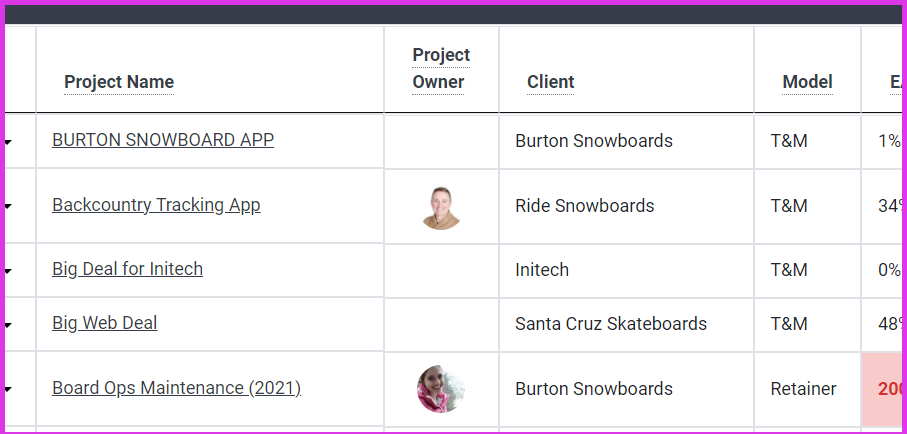Sort by Project Name column header

pos(119,82)
